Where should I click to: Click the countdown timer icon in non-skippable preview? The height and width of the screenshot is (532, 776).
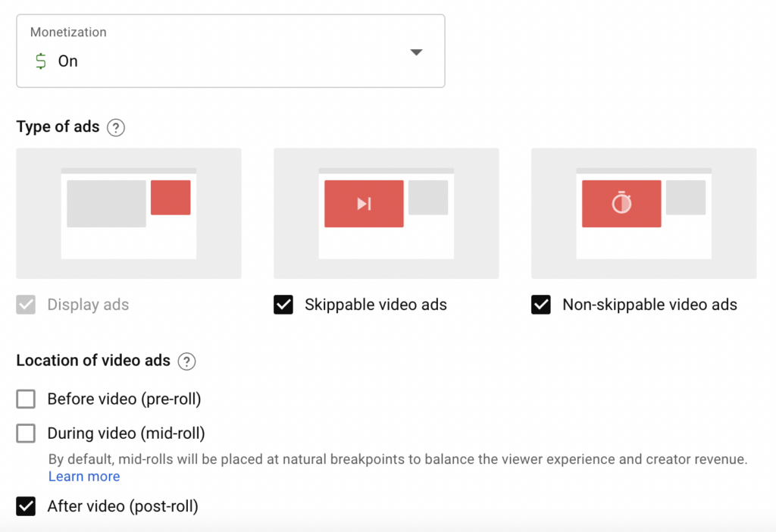[x=621, y=203]
